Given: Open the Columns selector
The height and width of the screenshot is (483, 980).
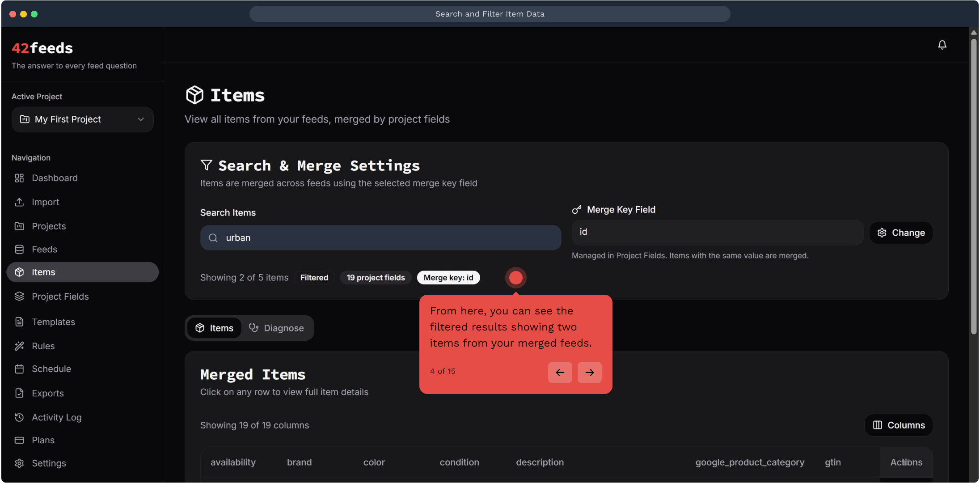Looking at the screenshot, I should 899,425.
